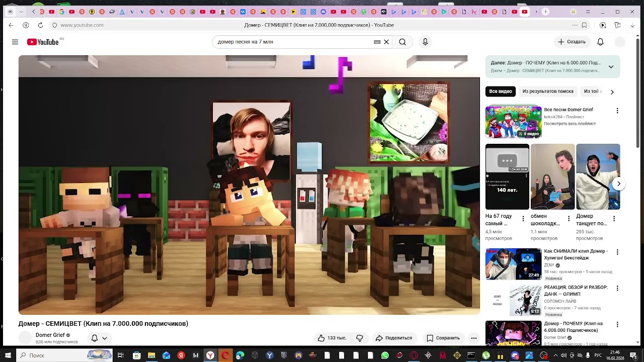Save the video with Сохранить
644x362 pixels.
[x=443, y=338]
